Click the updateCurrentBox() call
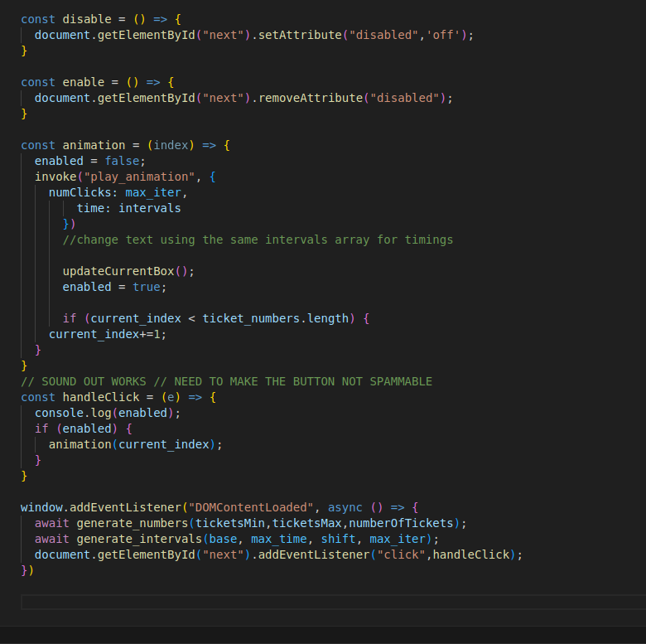The image size is (646, 644). coord(128,271)
